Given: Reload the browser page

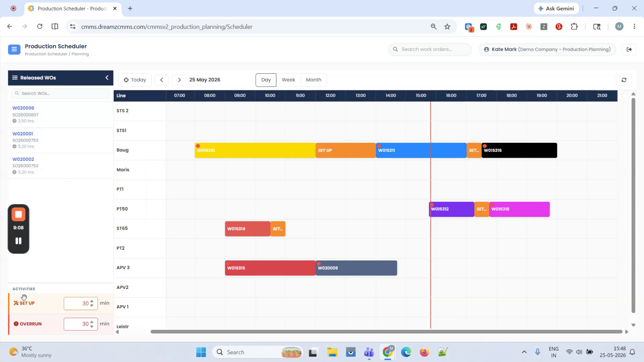Looking at the screenshot, I should pyautogui.click(x=40, y=27).
